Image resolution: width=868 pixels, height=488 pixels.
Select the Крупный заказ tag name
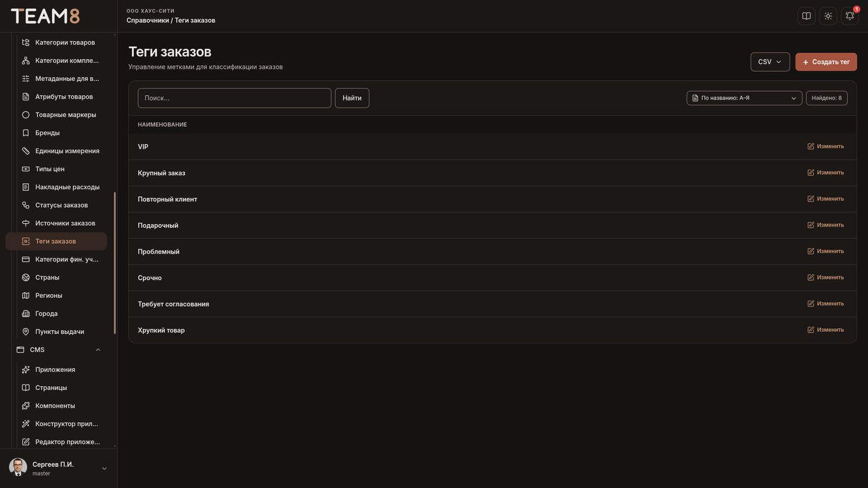pyautogui.click(x=162, y=173)
